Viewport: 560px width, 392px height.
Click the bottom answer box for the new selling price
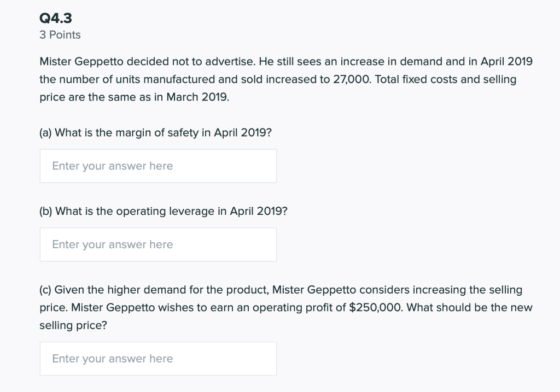(158, 359)
